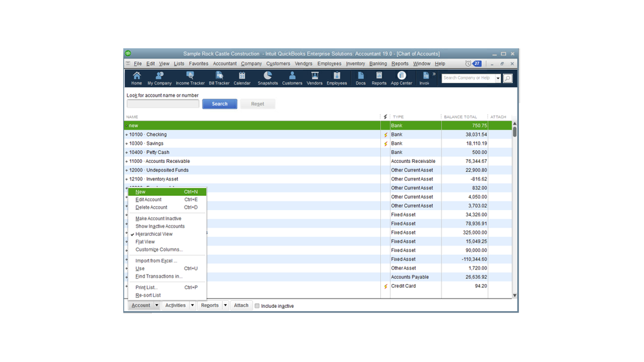
Task: Open the Reports toolbar icon
Action: 378,78
